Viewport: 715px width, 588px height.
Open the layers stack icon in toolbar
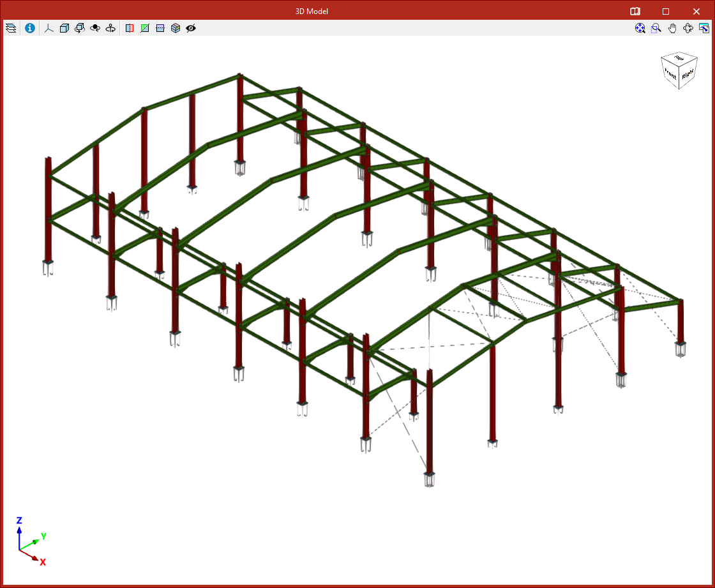click(11, 28)
